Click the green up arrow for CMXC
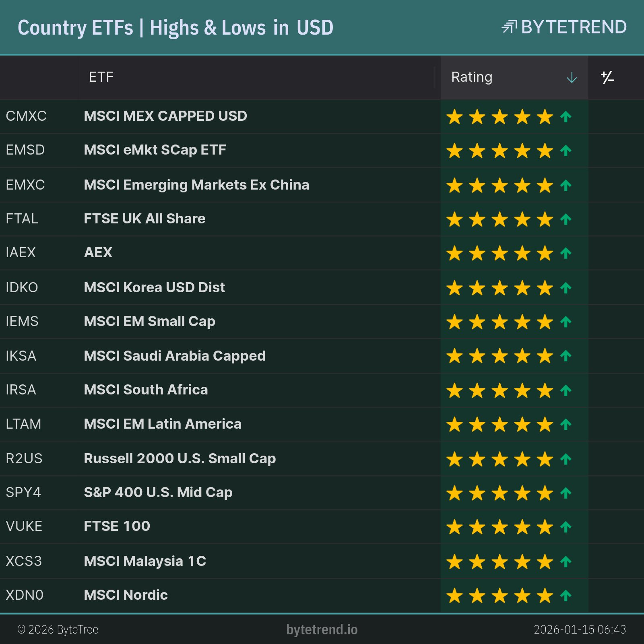The image size is (644, 644). coord(566,117)
